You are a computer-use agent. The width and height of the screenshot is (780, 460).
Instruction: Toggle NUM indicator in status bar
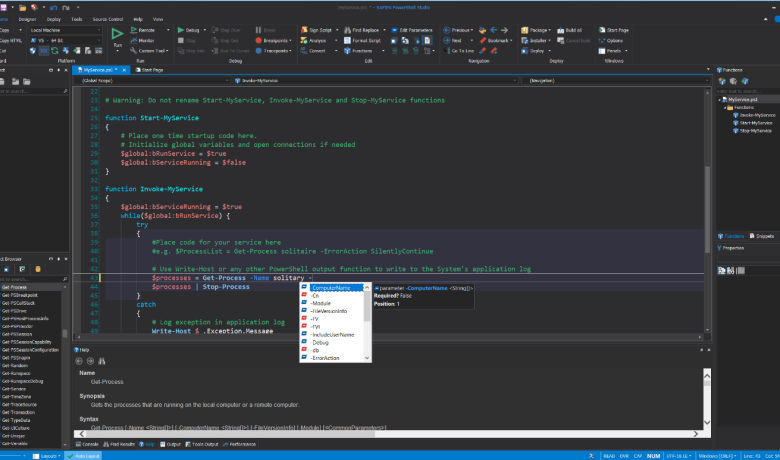[x=653, y=456]
